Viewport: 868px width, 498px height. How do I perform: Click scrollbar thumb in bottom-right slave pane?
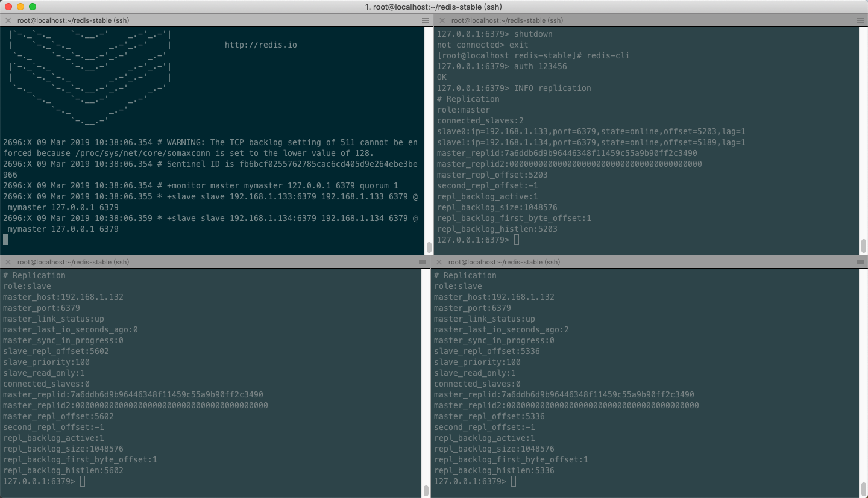click(863, 488)
